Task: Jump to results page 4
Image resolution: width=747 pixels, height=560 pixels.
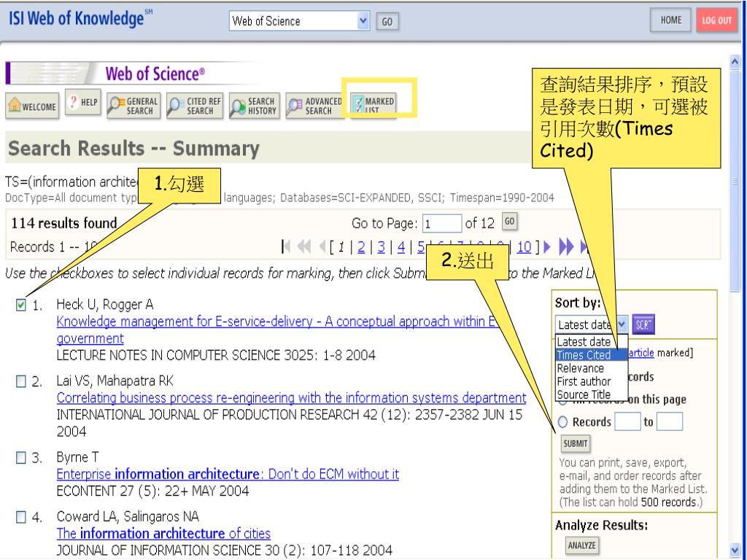Action: point(401,246)
